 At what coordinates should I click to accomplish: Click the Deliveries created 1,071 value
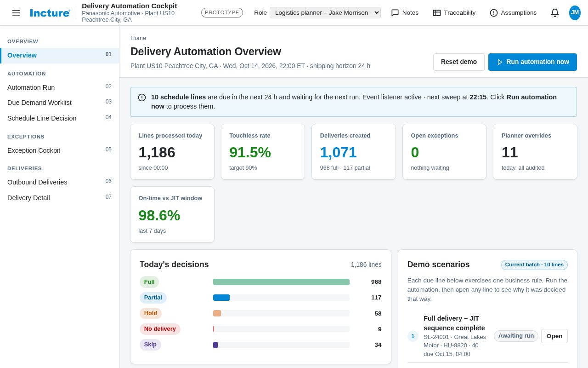339,152
